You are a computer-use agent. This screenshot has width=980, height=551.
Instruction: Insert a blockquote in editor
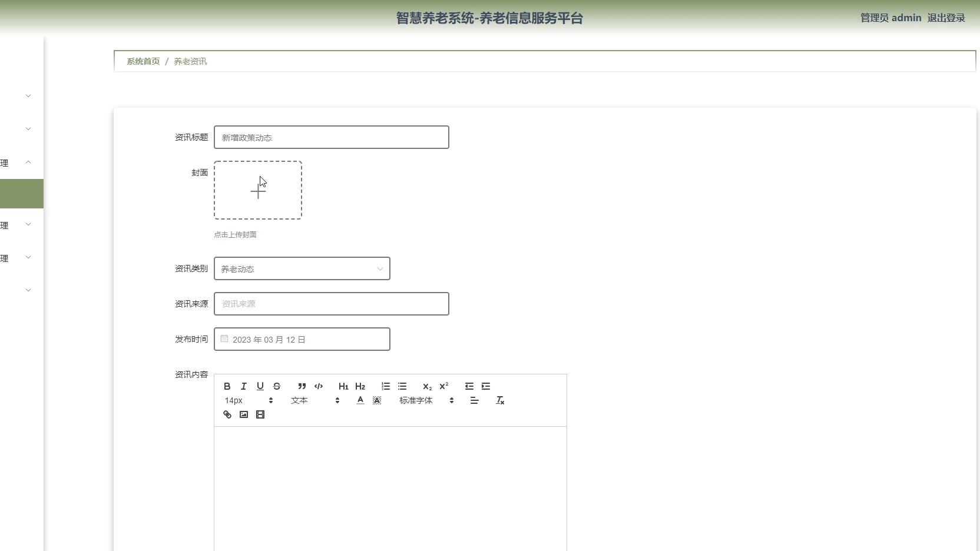[x=302, y=386]
